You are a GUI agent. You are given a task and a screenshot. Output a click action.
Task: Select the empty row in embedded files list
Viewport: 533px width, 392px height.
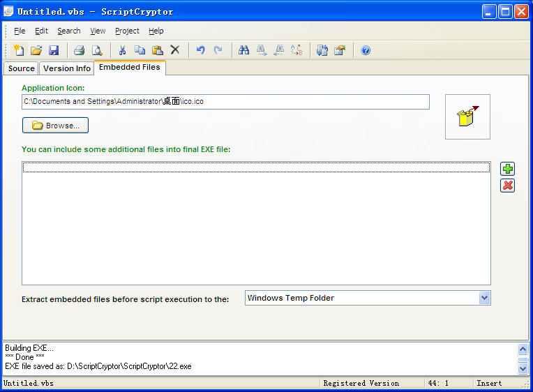tap(256, 167)
